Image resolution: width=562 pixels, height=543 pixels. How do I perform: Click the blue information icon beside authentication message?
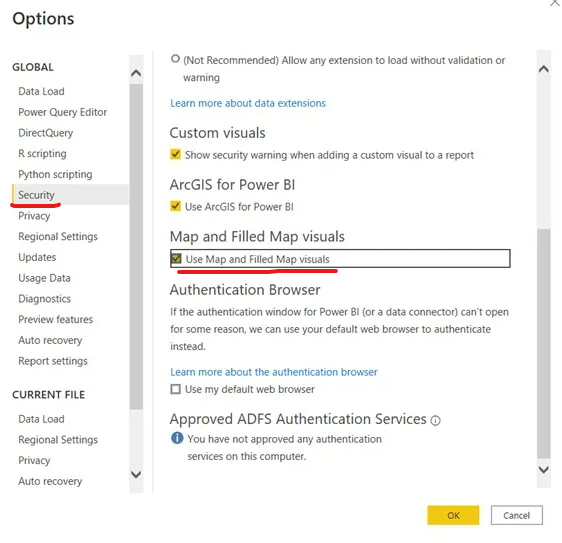177,438
